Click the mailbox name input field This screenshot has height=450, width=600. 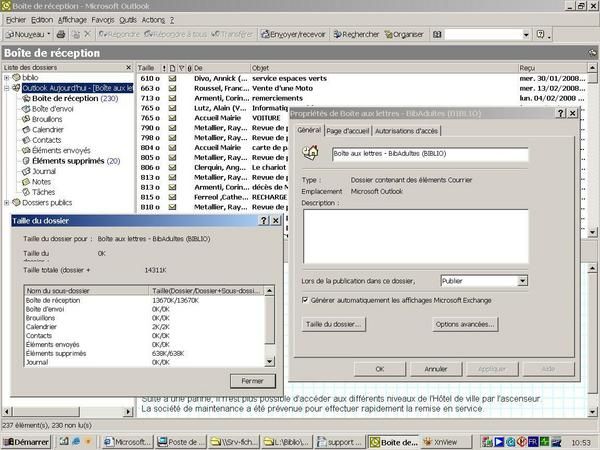(x=430, y=154)
